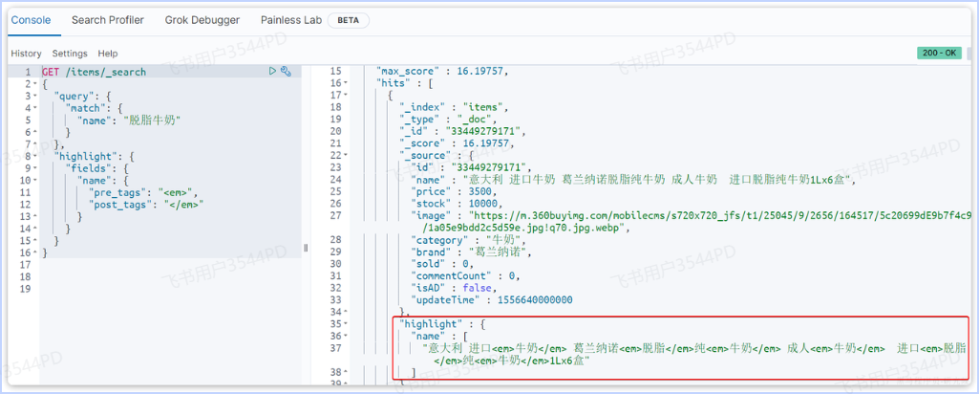The image size is (980, 394).
Task: Switch to the Console tab
Action: tap(31, 20)
